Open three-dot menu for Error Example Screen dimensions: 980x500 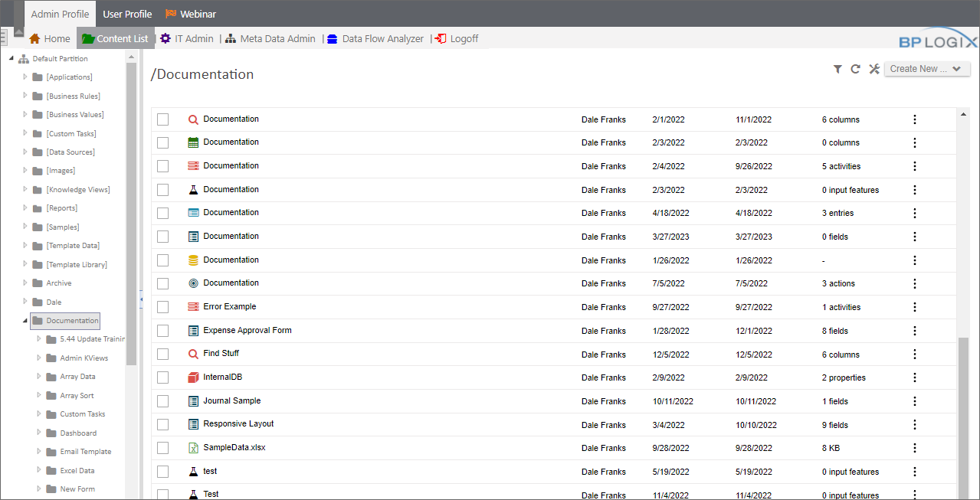click(x=914, y=307)
